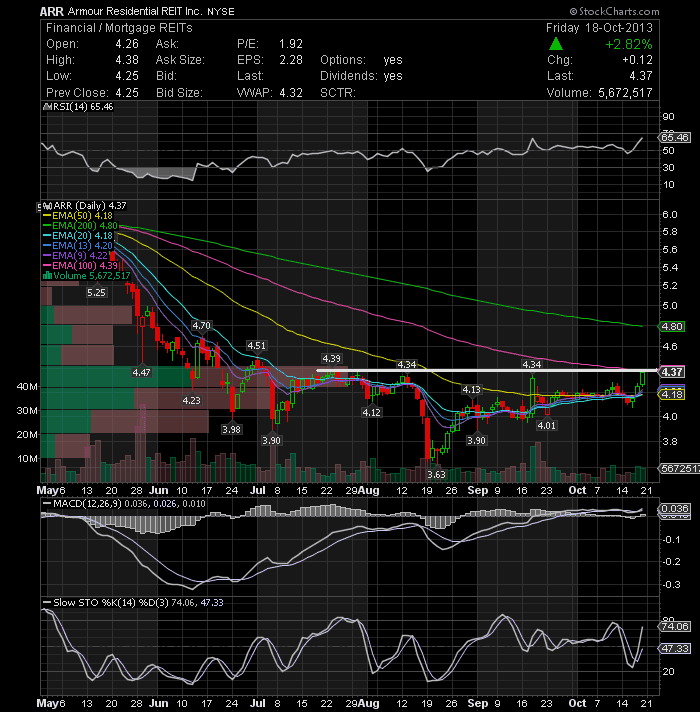The height and width of the screenshot is (712, 700).
Task: Click the 4.01 low annotation
Action: click(546, 425)
